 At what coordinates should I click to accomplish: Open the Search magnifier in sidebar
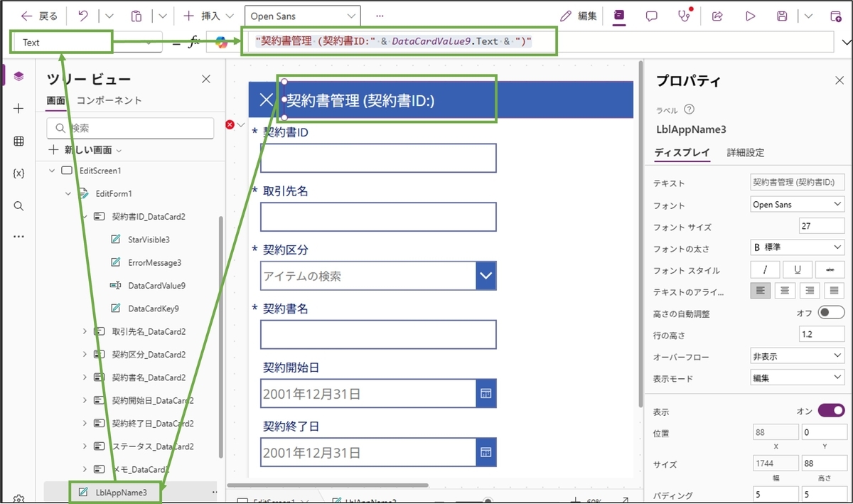(x=18, y=206)
